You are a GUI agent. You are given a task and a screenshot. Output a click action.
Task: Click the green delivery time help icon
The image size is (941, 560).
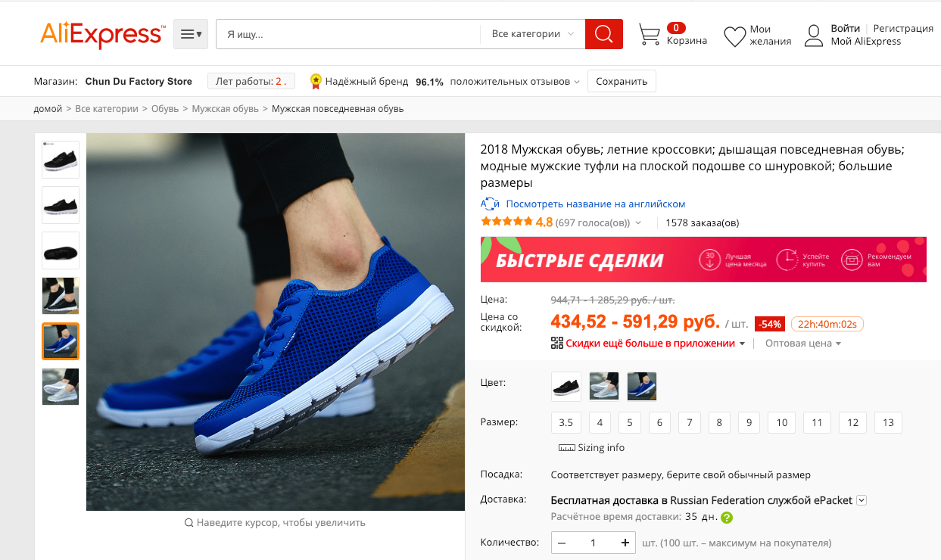click(x=727, y=518)
